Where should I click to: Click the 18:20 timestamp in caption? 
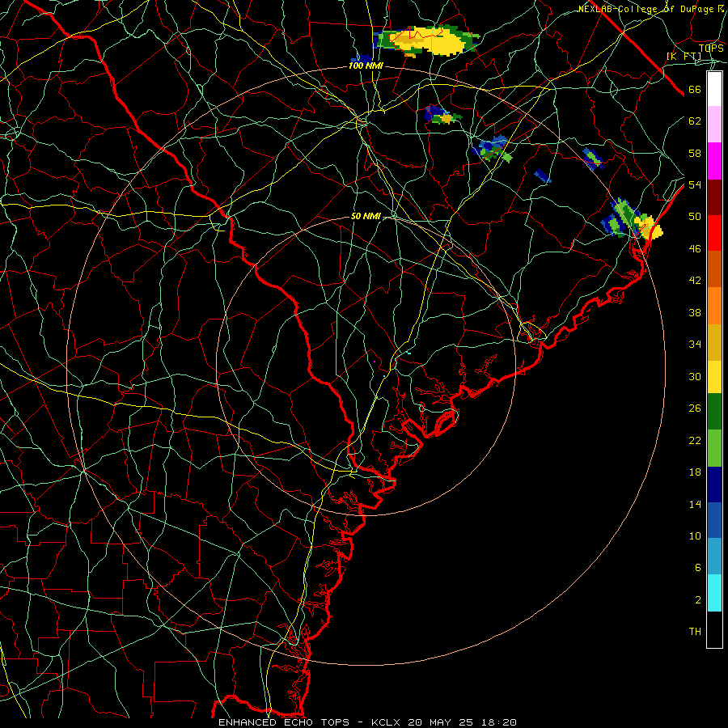[498, 722]
